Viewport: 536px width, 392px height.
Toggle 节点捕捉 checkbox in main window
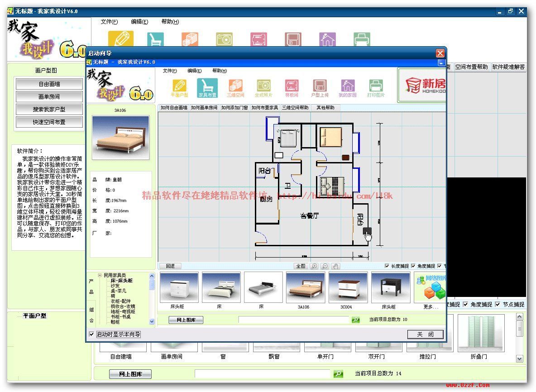[x=498, y=304]
